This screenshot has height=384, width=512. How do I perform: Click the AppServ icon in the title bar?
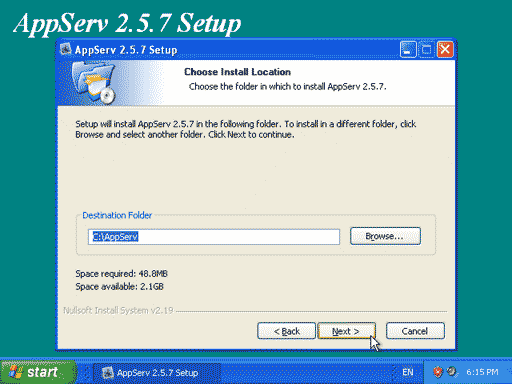tap(65, 49)
